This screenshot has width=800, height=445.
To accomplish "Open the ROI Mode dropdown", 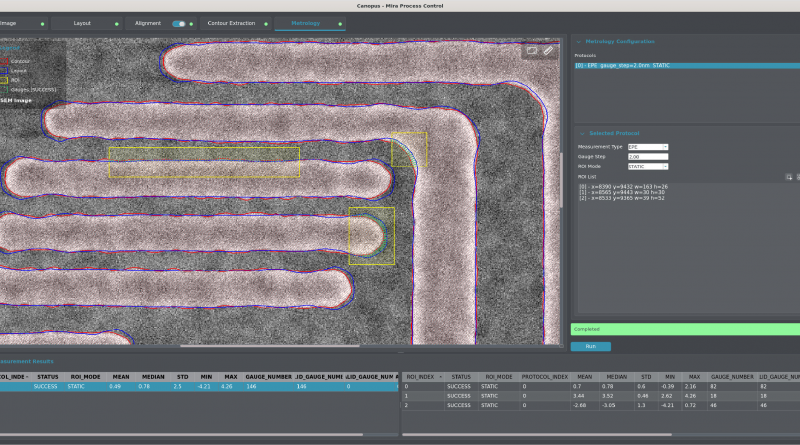I will point(647,166).
